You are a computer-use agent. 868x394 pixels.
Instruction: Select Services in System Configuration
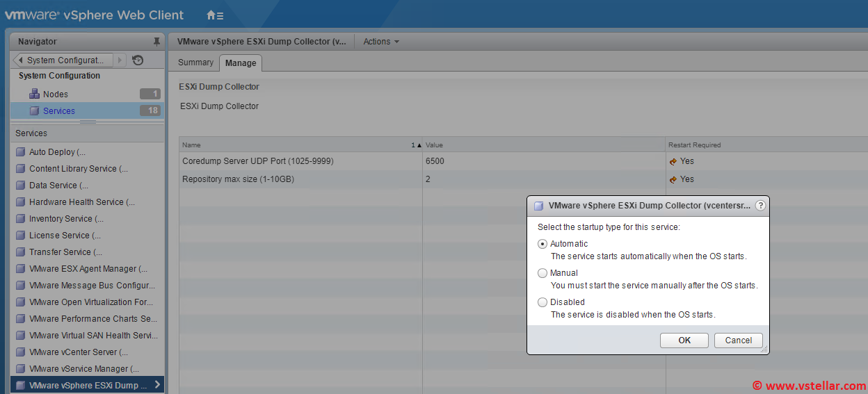tap(59, 111)
